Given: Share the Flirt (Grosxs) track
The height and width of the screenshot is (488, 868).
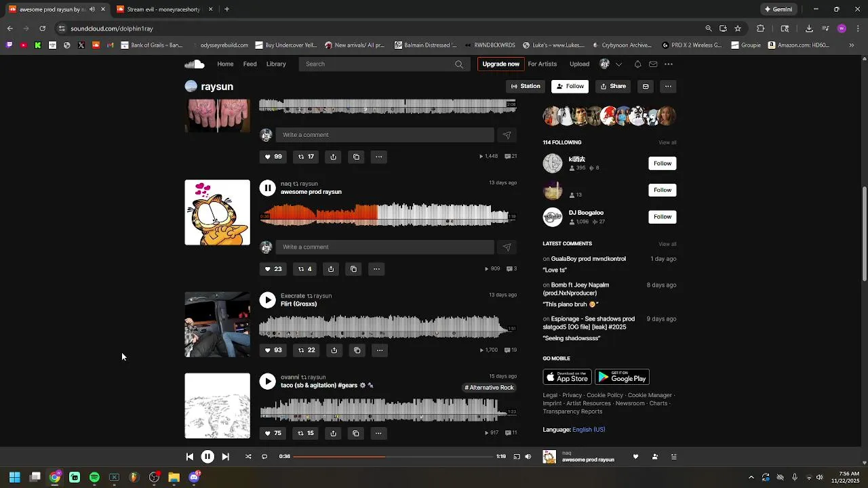Looking at the screenshot, I should pyautogui.click(x=334, y=350).
